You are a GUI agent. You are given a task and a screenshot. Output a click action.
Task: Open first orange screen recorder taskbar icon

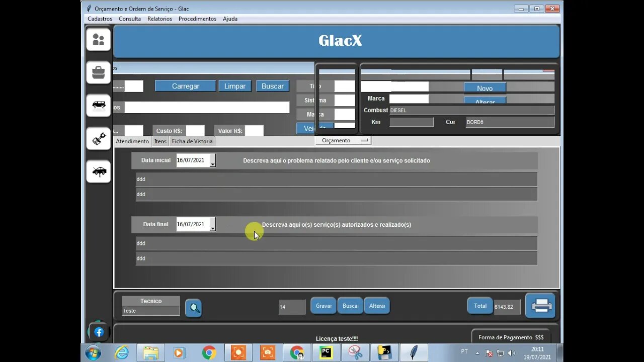tap(238, 353)
